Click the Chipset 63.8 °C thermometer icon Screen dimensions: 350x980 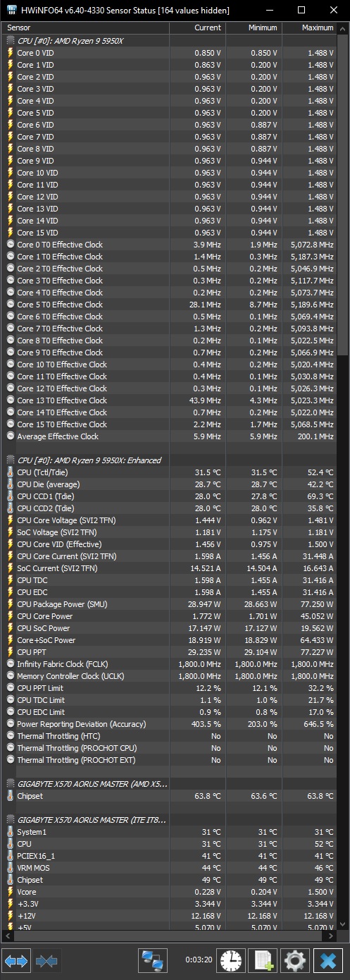pos(10,796)
